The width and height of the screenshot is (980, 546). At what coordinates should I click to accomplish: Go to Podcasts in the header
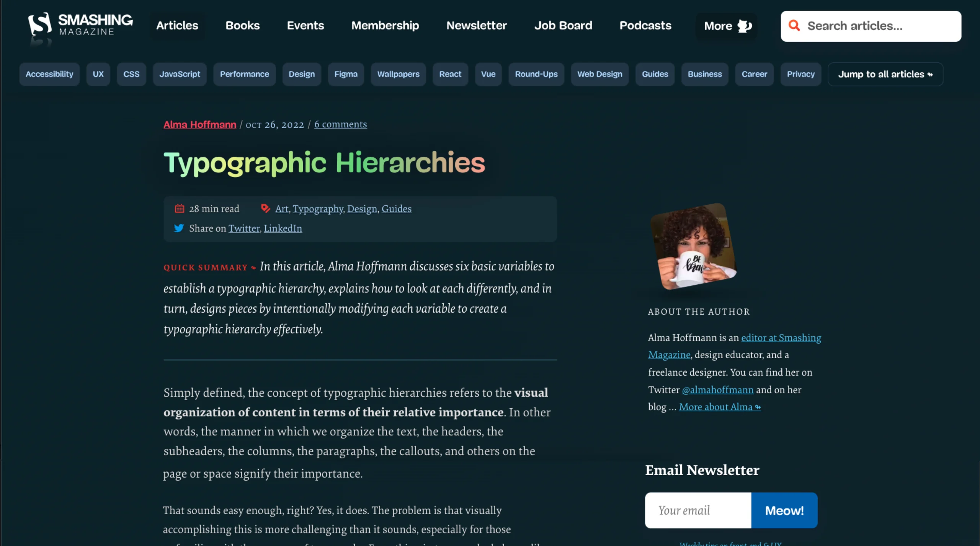click(645, 26)
